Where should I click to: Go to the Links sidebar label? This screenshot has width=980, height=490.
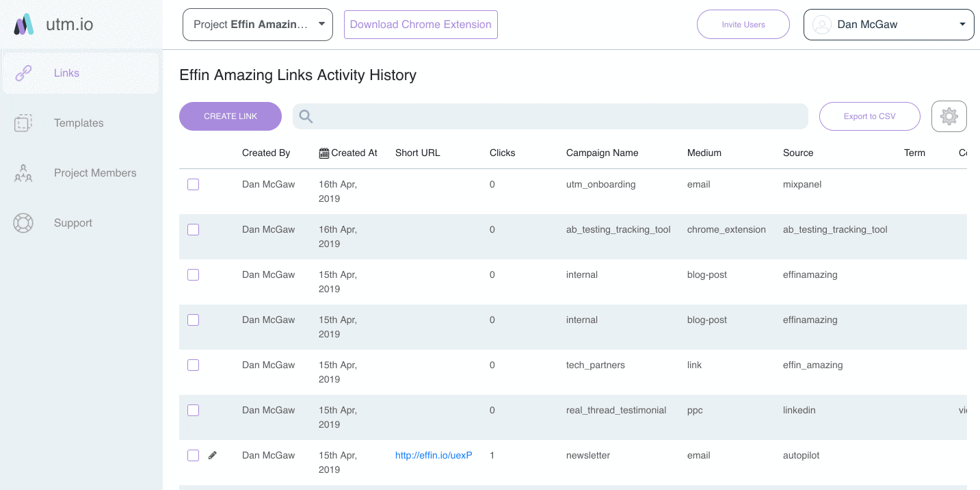click(66, 73)
